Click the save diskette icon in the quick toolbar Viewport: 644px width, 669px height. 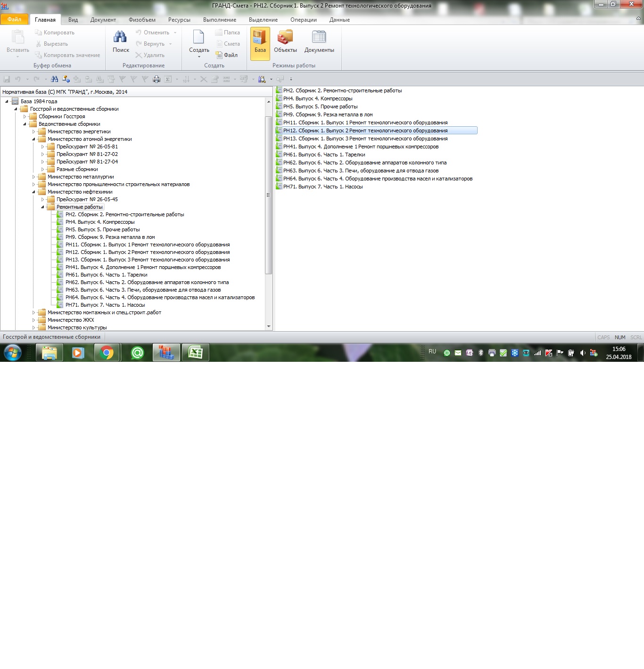(x=7, y=79)
